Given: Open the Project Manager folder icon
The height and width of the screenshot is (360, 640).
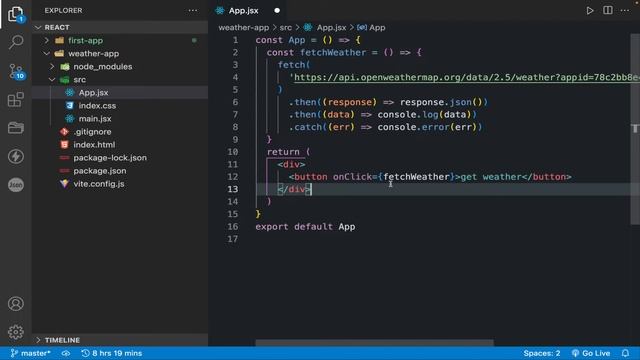Looking at the screenshot, I should pyautogui.click(x=16, y=128).
